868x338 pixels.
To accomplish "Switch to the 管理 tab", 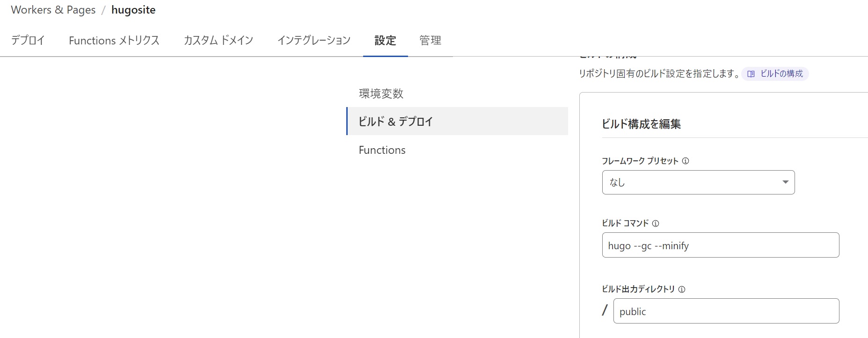I will (x=430, y=41).
